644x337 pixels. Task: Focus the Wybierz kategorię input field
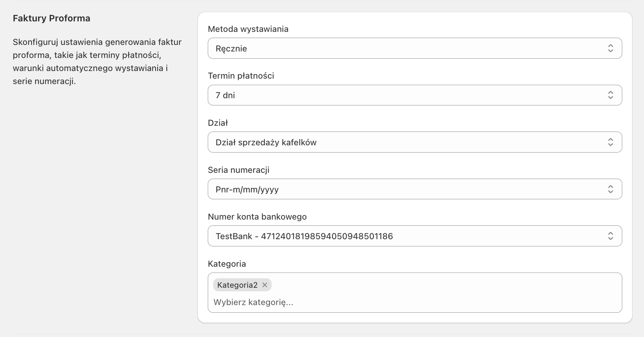[x=399, y=302]
